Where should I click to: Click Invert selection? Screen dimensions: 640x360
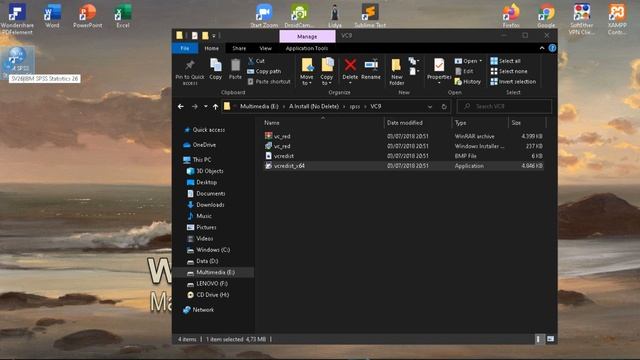pos(513,82)
